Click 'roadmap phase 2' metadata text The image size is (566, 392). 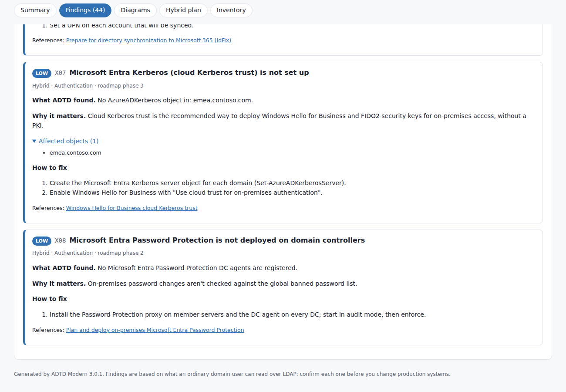tap(121, 253)
